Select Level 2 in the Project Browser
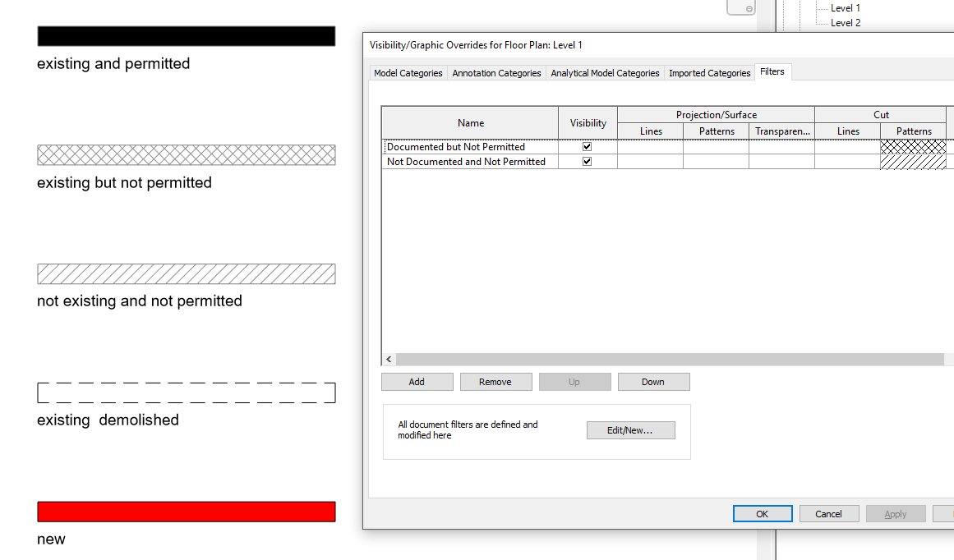954x560 pixels. [x=844, y=22]
